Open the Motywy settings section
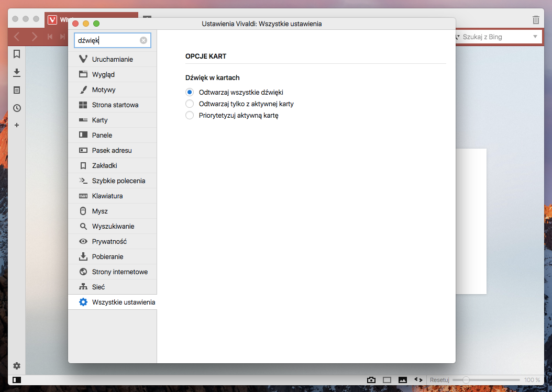Screen dimensions: 552x392 click(112, 89)
